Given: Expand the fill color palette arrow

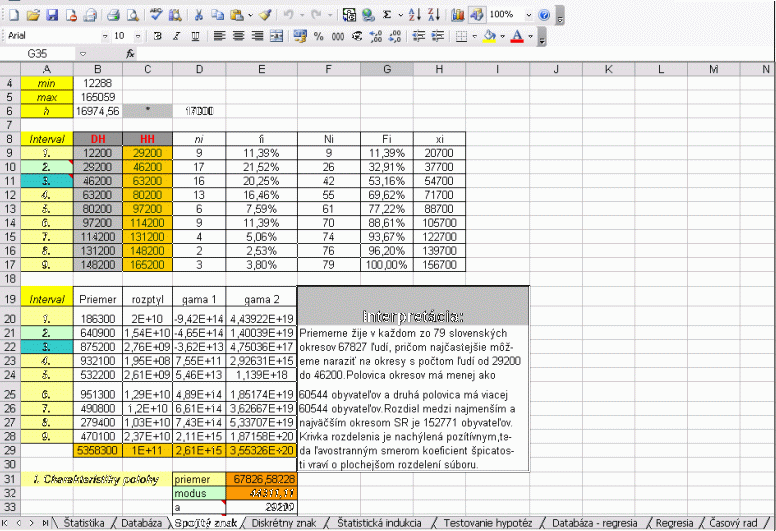Looking at the screenshot, I should coord(502,36).
